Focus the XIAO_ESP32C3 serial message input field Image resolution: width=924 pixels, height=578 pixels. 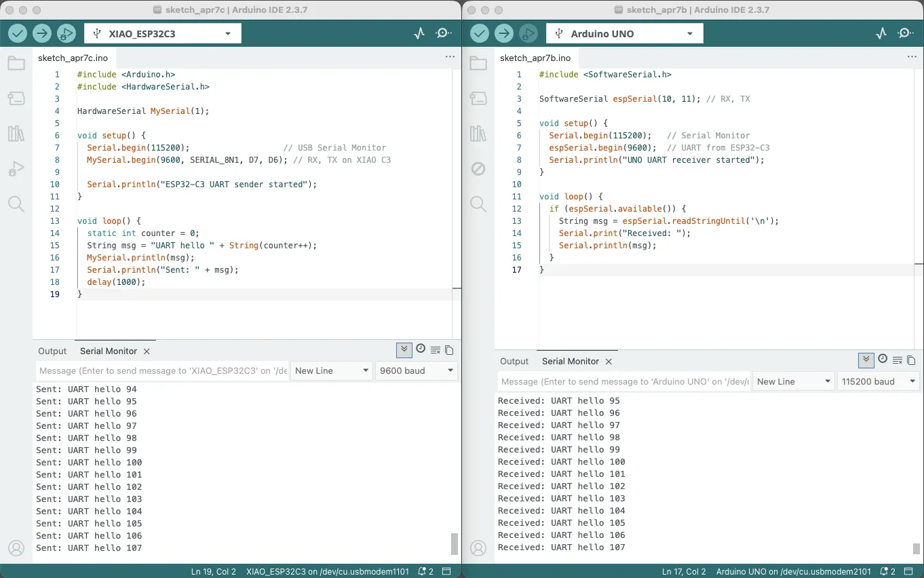click(x=163, y=371)
